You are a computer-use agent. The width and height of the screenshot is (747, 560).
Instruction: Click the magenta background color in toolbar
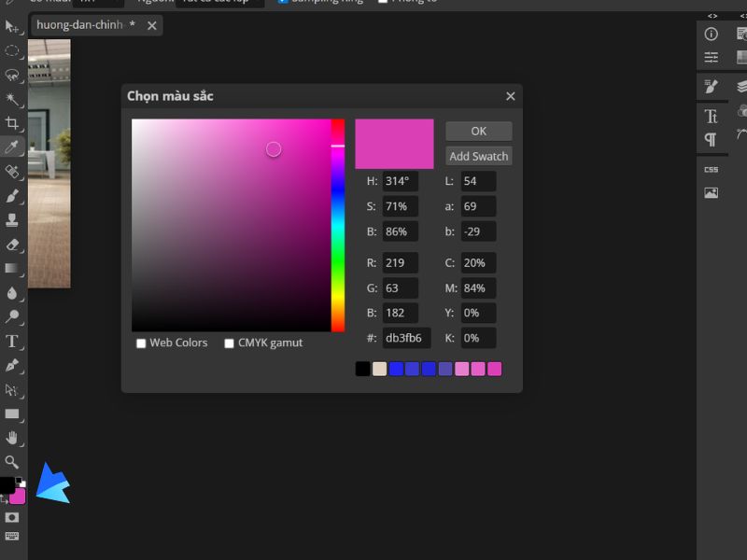[x=19, y=497]
